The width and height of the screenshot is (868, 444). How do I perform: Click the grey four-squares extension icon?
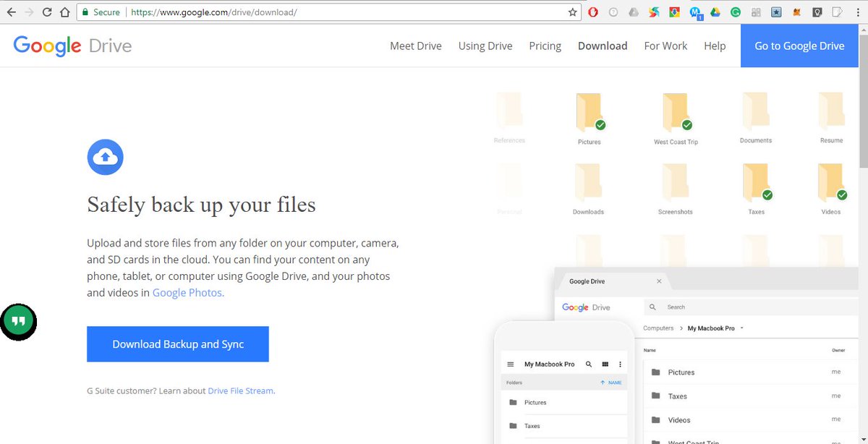tap(756, 12)
